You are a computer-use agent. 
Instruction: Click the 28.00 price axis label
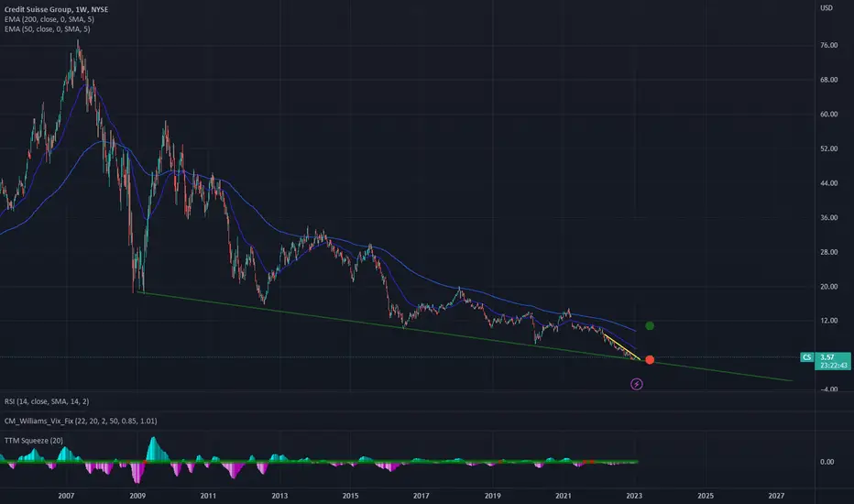pyautogui.click(x=829, y=252)
